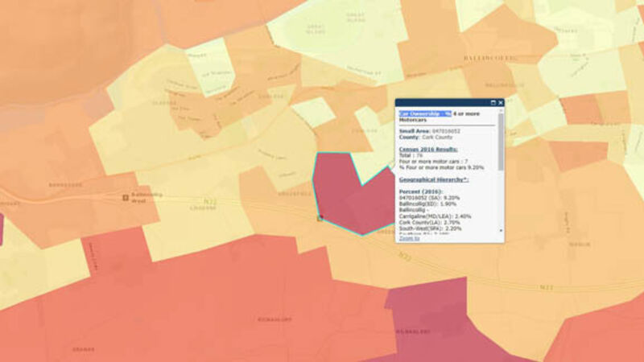Maximize the car ownership popup window
The image size is (644, 362).
(493, 103)
